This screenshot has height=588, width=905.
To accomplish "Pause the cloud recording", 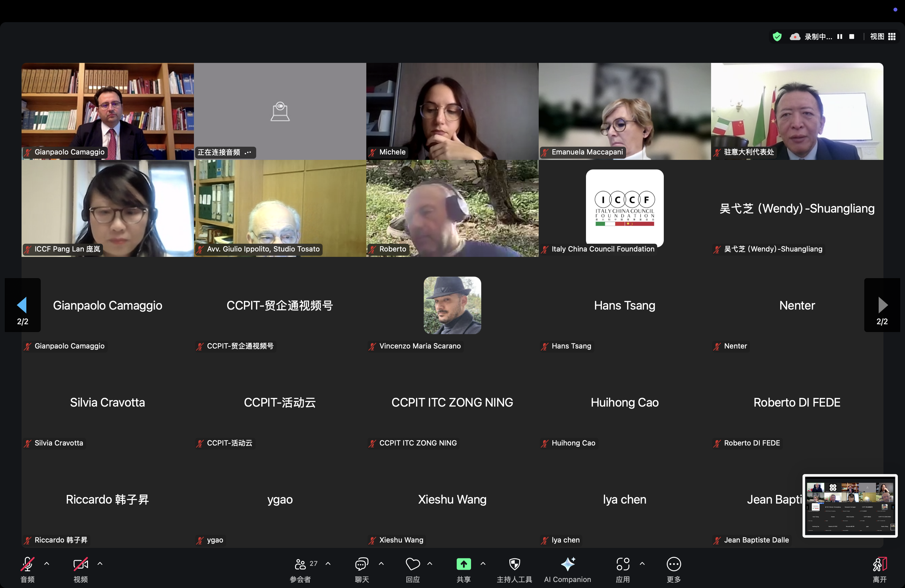I will pyautogui.click(x=839, y=37).
